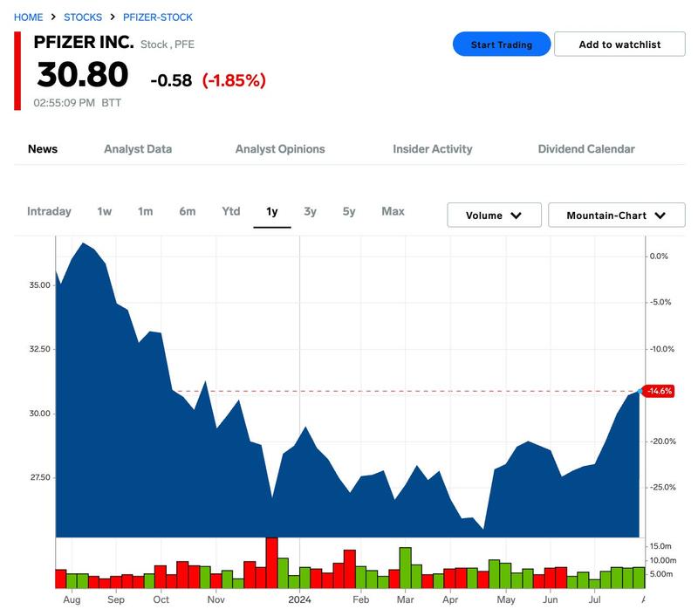
Task: Click the 'Stock , PFE' ticker label
Action: tap(168, 44)
